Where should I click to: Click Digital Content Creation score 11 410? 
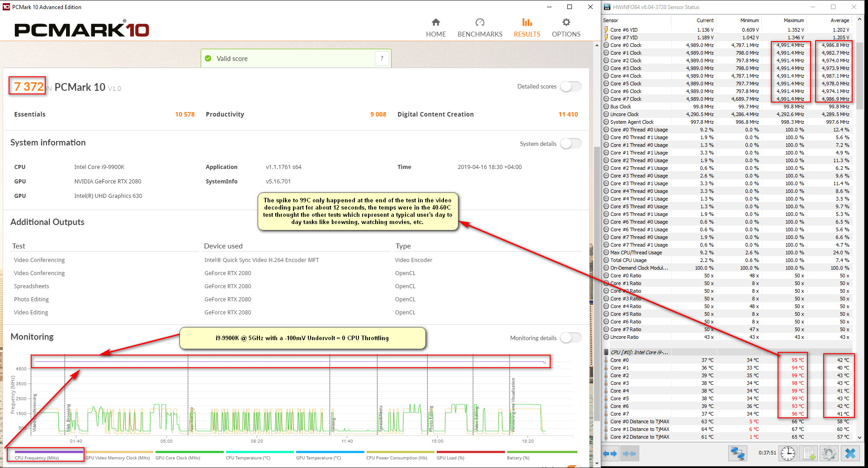click(568, 114)
